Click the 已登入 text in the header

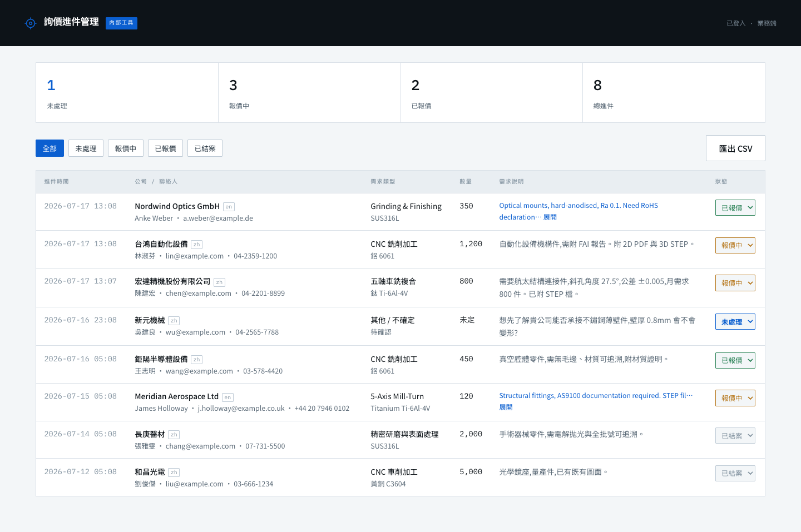click(736, 23)
